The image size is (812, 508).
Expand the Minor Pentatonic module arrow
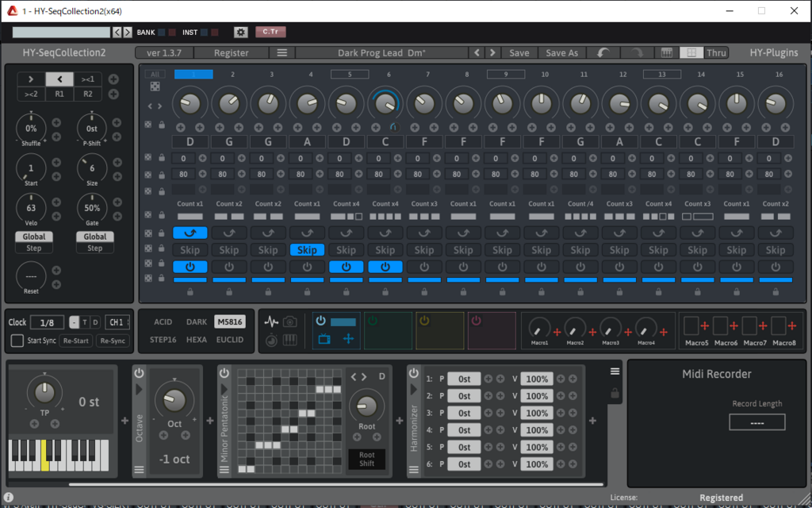tap(224, 389)
